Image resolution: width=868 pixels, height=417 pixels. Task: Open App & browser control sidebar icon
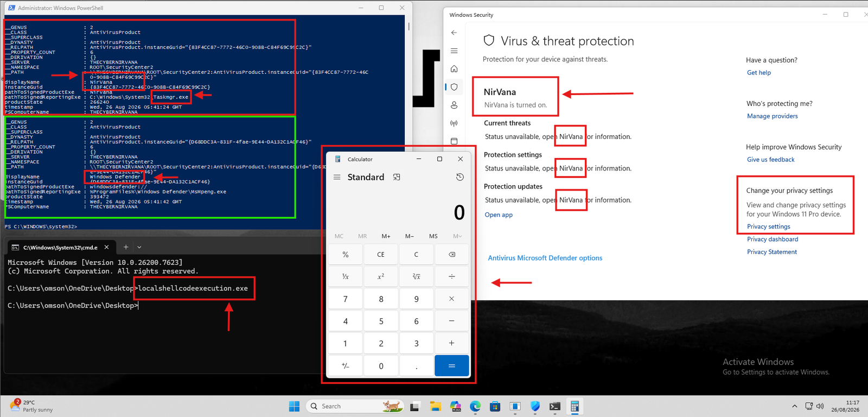pyautogui.click(x=454, y=141)
